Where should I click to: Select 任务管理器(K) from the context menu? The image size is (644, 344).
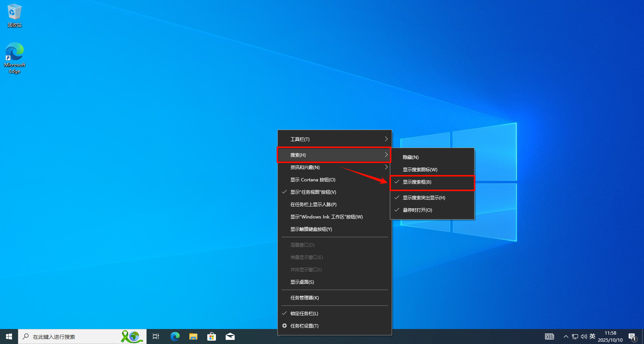point(304,298)
